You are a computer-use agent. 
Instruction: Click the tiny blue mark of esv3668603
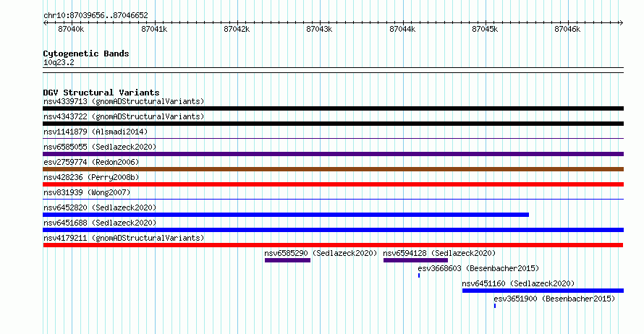click(419, 275)
